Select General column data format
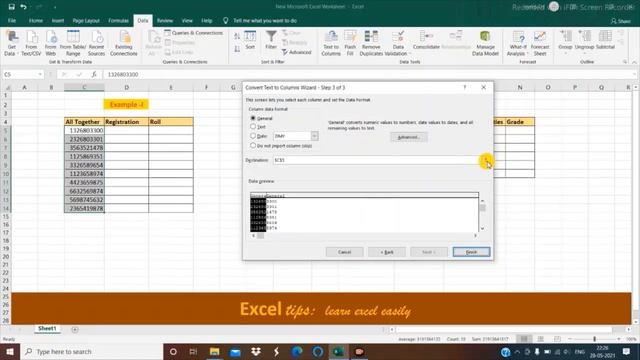 (253, 118)
